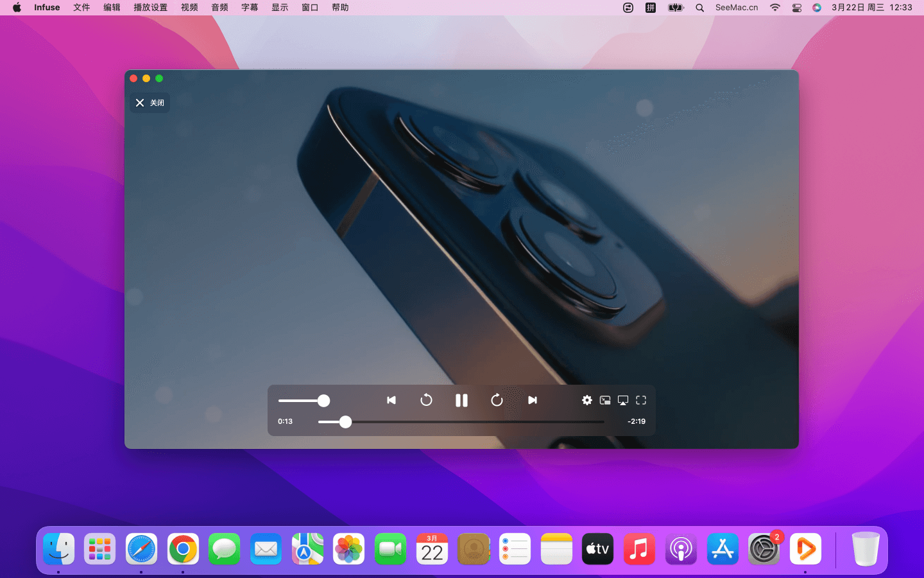Open playback settings gear icon
The image size is (924, 578).
587,400
